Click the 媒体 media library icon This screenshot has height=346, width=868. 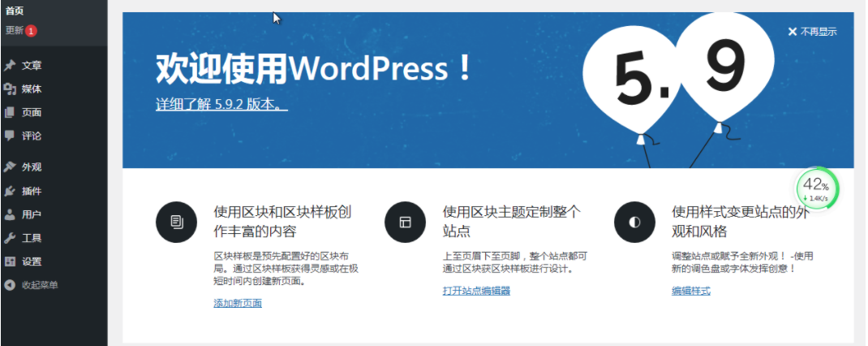point(10,89)
